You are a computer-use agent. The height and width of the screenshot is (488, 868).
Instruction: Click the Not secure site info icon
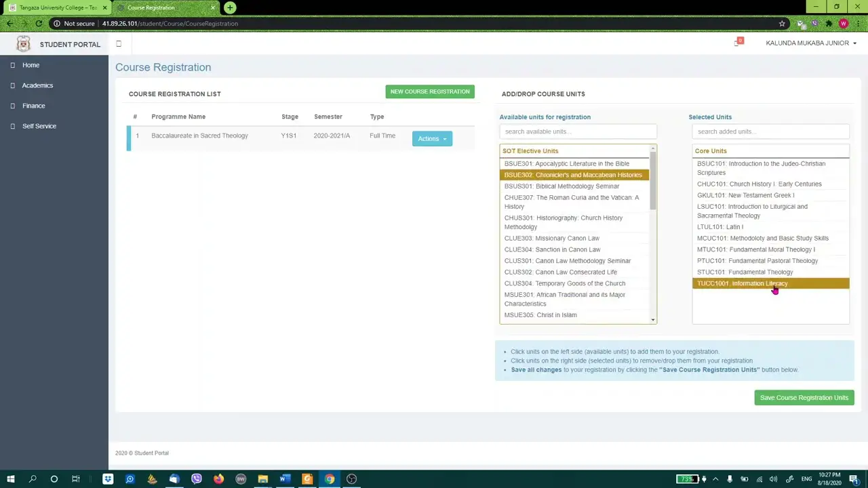[x=57, y=24]
